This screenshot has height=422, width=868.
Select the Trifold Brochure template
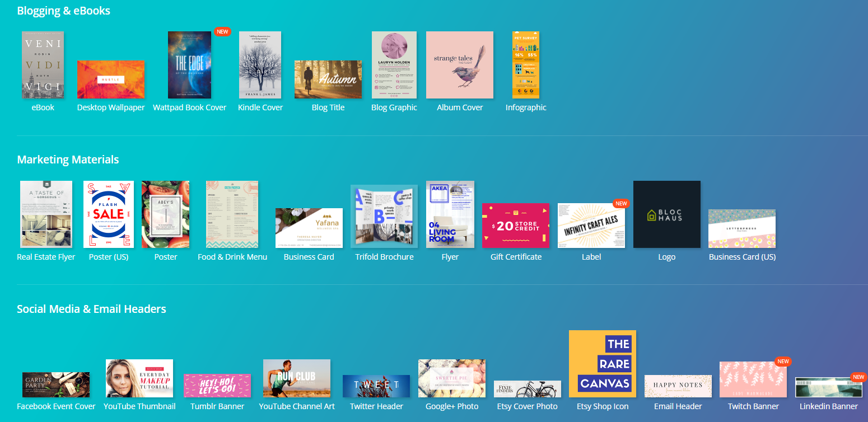(x=384, y=215)
